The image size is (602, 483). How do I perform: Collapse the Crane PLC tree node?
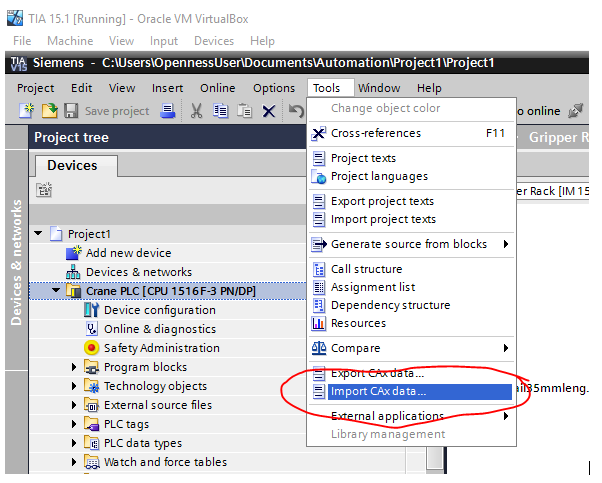(x=56, y=290)
